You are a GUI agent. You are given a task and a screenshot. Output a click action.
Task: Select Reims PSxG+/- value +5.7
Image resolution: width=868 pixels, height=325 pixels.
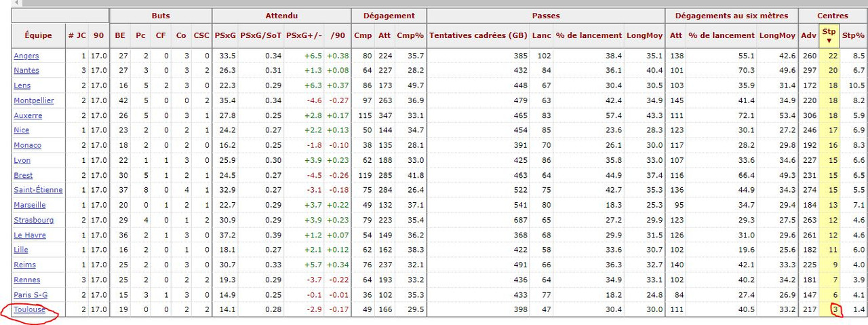(313, 265)
